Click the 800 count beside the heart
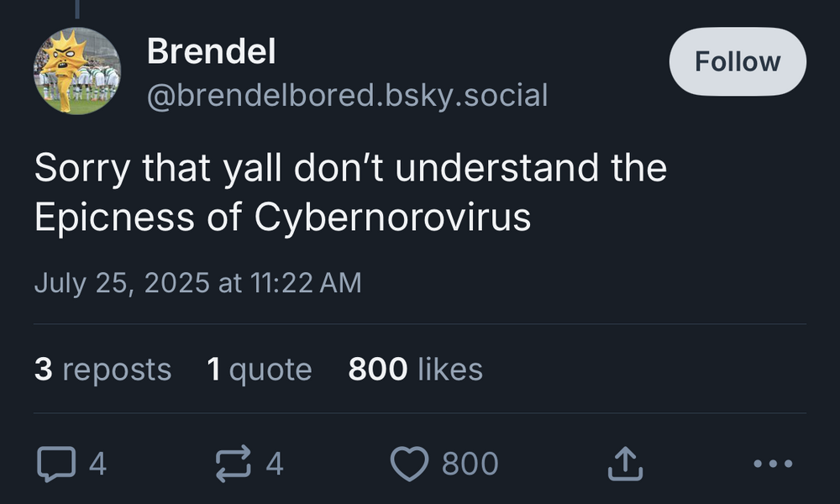Viewport: 840px width, 504px height. (470, 464)
